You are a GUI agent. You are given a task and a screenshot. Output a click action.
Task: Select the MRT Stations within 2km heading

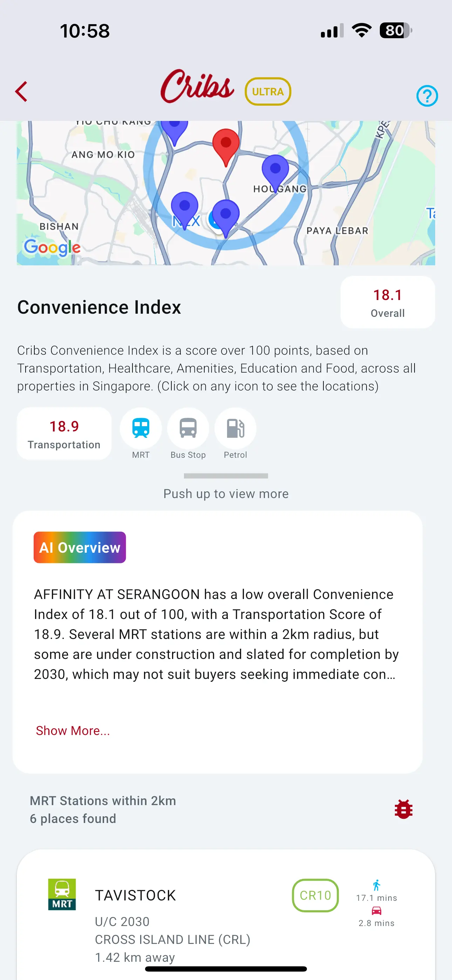pos(103,801)
